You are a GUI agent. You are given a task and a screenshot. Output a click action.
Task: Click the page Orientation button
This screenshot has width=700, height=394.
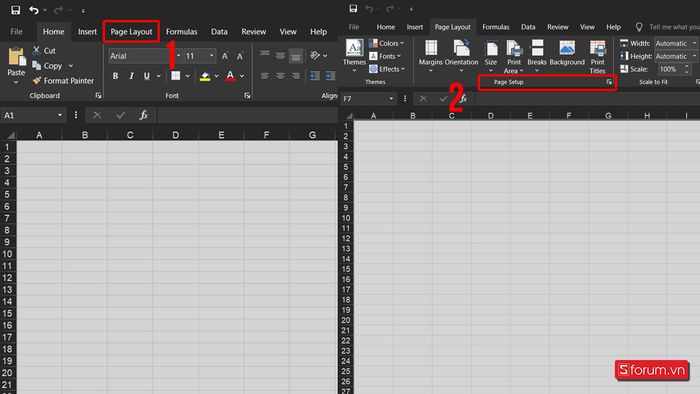461,56
